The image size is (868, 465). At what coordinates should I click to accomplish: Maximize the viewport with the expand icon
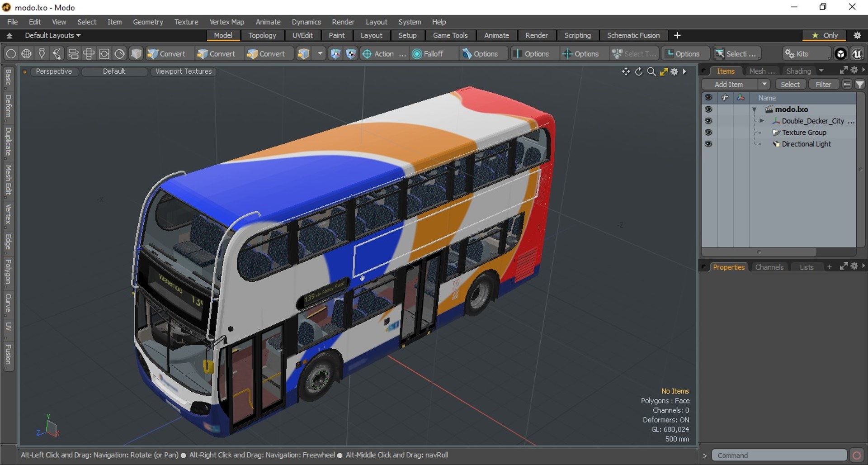664,71
